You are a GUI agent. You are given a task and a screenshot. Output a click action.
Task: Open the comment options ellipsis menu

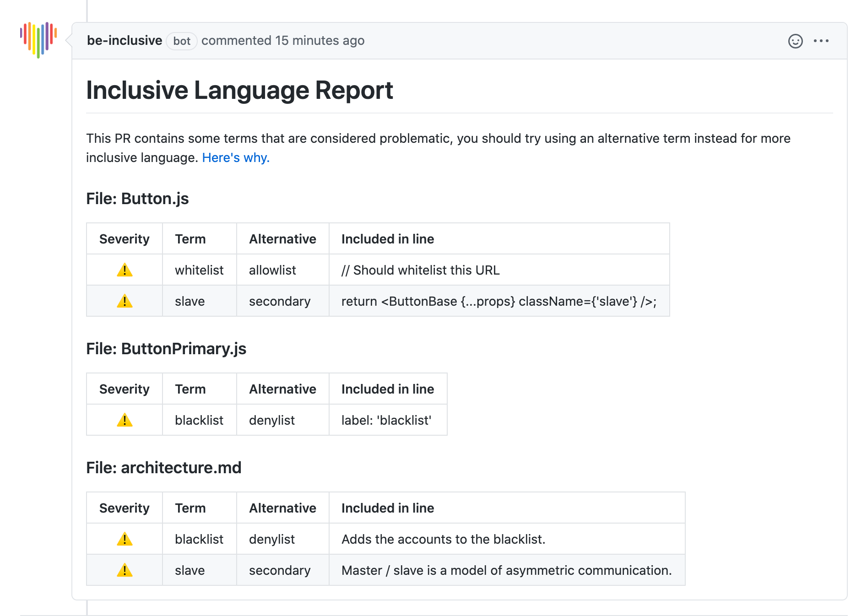coord(821,41)
